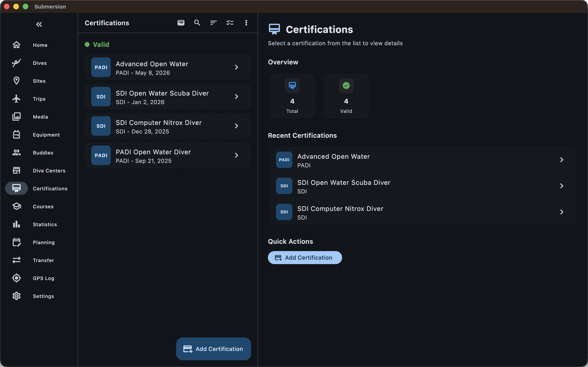Viewport: 588px width, 367px height.
Task: Open recent SDI Open Water Scuba Diver chevron
Action: click(562, 186)
